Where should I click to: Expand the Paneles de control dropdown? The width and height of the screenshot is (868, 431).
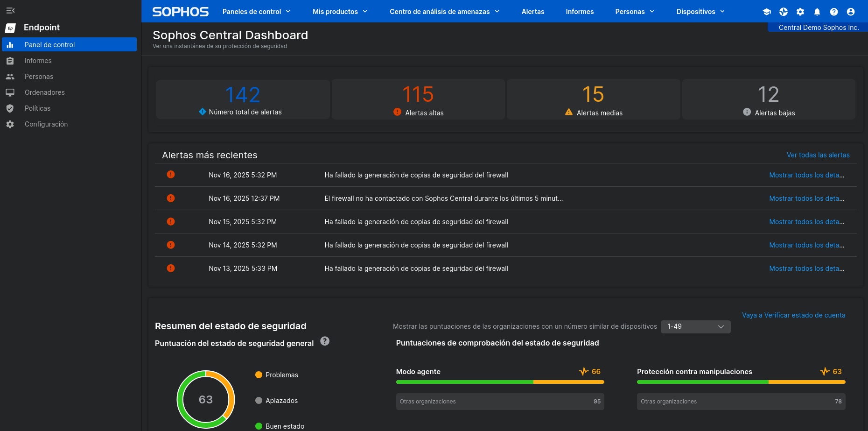pyautogui.click(x=256, y=12)
